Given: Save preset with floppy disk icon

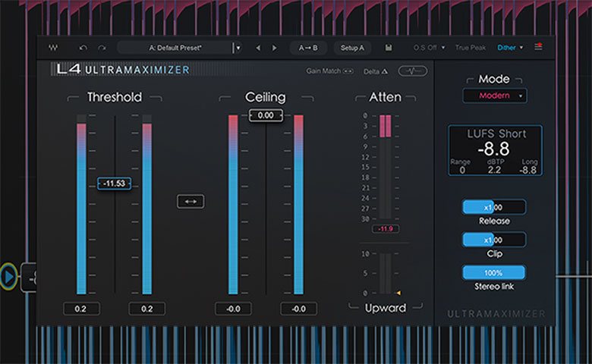Looking at the screenshot, I should (x=388, y=48).
